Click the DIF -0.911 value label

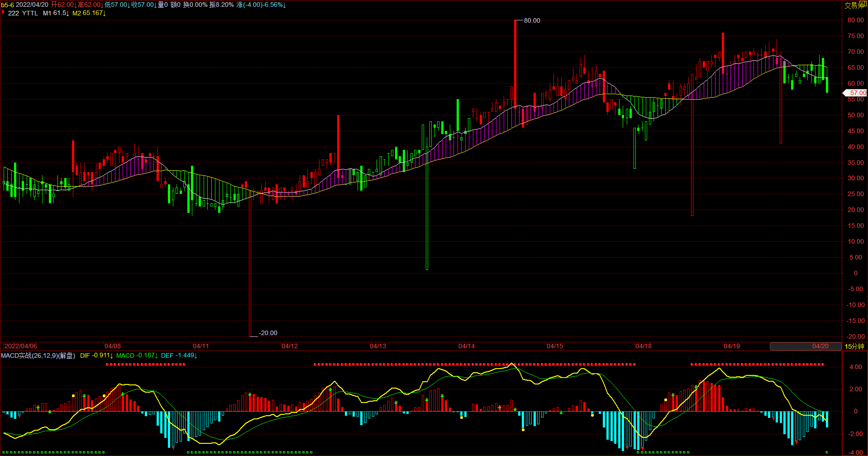[96, 355]
